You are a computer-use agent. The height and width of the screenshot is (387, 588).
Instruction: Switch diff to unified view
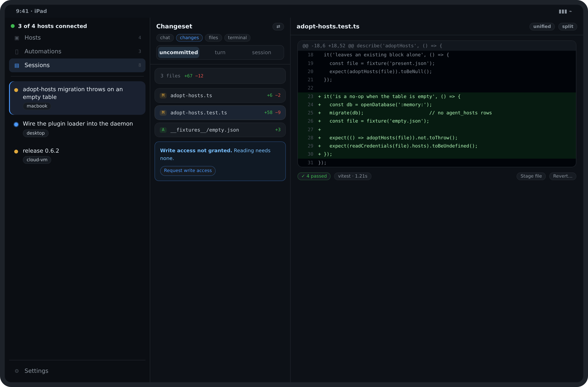coord(542,26)
